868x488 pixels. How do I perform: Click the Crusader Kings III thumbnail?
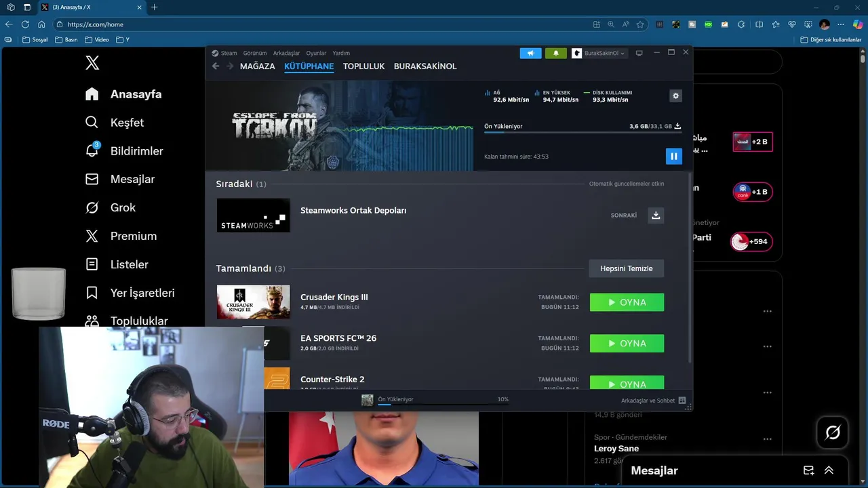click(253, 302)
